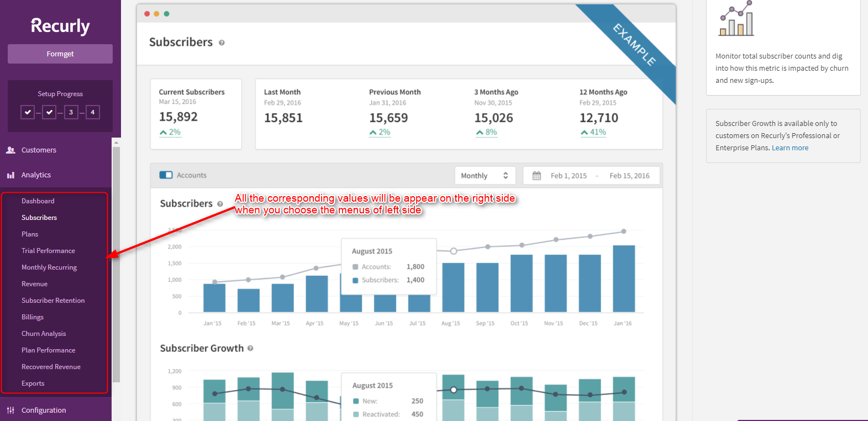Click the 2% change under Current Subscribers

[x=170, y=133]
